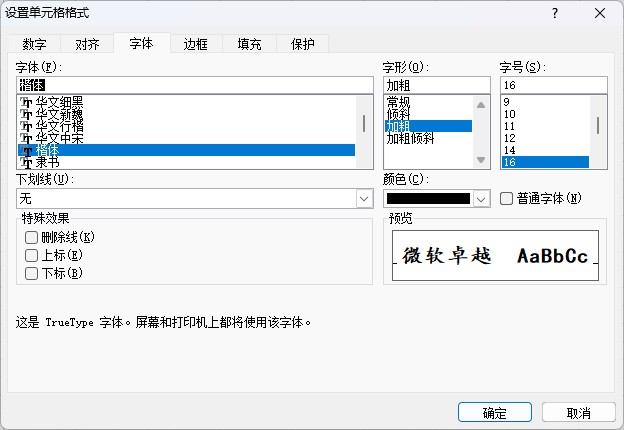Select font size 16 in list
Image resolution: width=624 pixels, height=430 pixels.
(545, 162)
